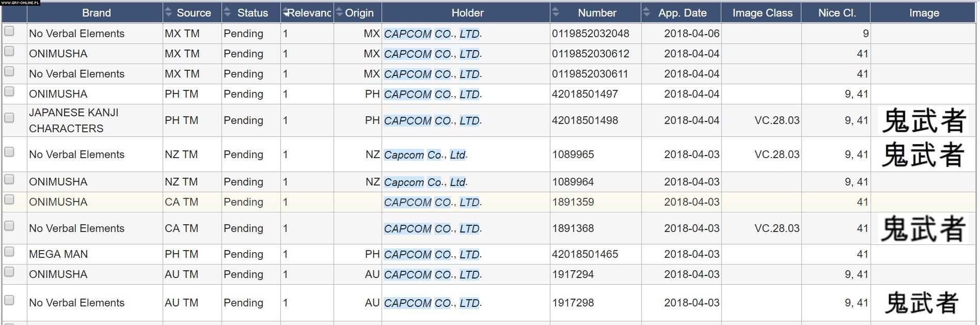The height and width of the screenshot is (325, 980).
Task: Select the MEGA MAN row checkbox
Action: [x=9, y=252]
